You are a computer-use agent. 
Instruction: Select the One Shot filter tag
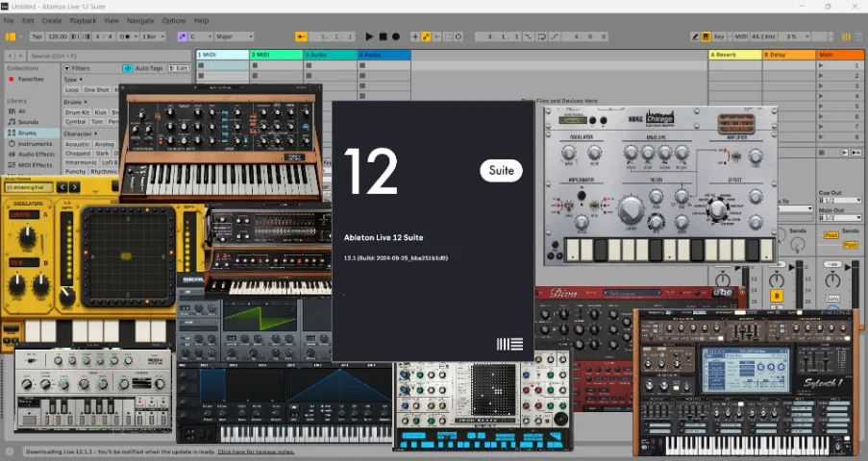(97, 89)
